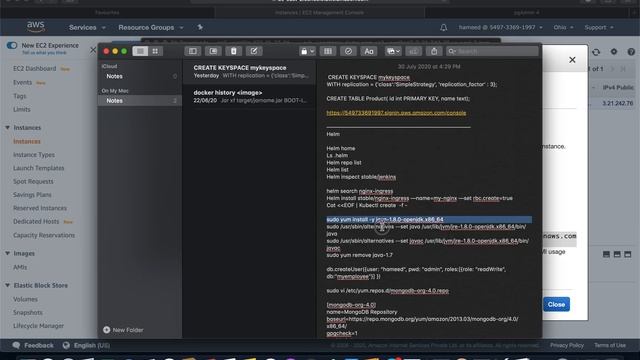Focus the Notes search field

pyautogui.click(x=492, y=51)
